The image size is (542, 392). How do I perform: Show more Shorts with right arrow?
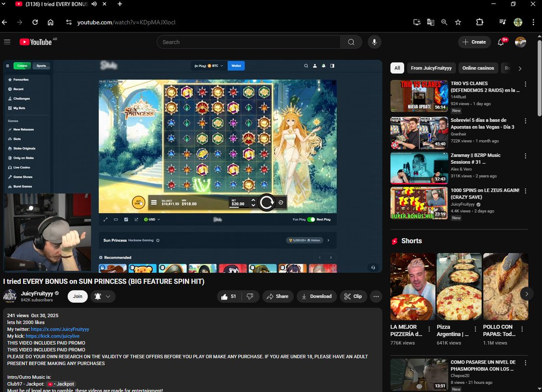click(x=527, y=294)
